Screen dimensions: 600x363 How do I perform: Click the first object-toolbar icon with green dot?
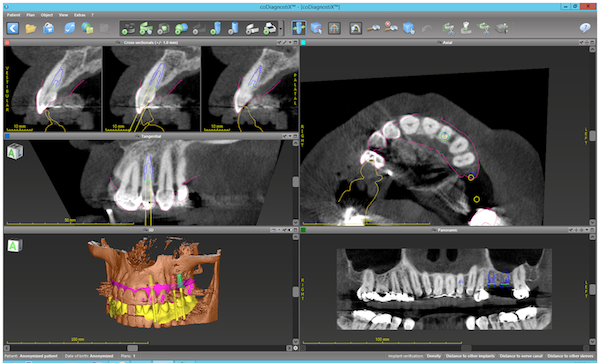128,29
